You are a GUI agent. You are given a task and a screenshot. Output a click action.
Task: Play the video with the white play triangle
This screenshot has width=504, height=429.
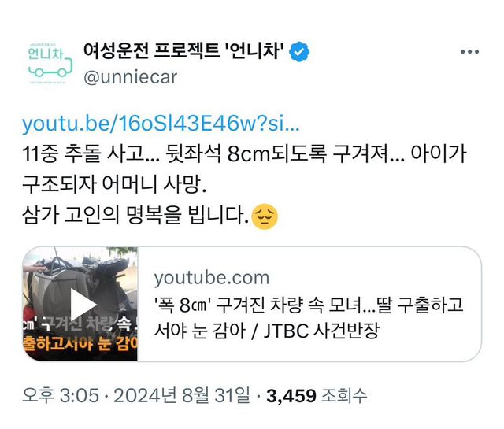pyautogui.click(x=83, y=305)
